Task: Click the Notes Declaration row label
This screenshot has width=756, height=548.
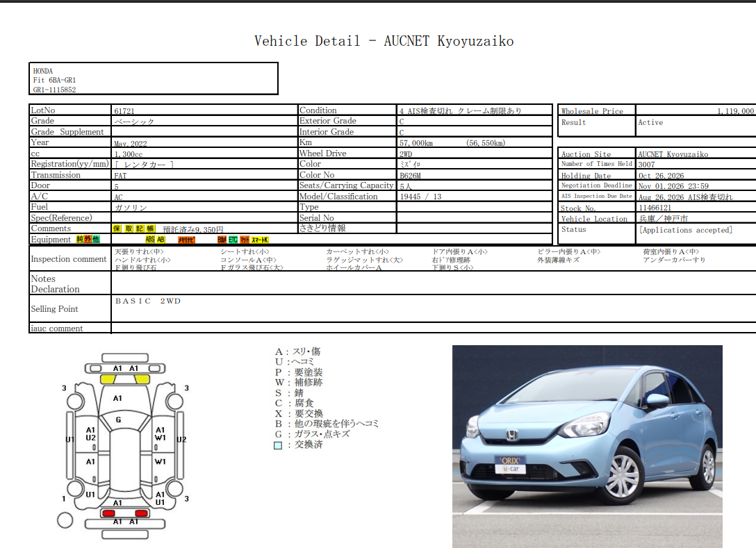Action: click(x=55, y=284)
